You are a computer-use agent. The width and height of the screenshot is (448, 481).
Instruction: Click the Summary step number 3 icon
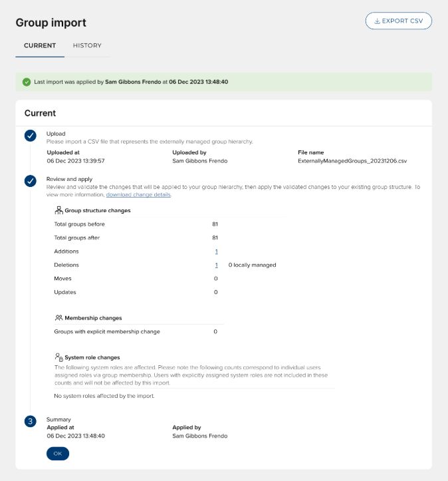31,421
